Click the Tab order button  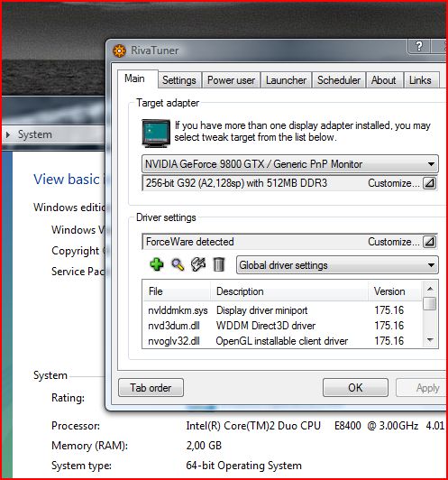[x=151, y=388]
